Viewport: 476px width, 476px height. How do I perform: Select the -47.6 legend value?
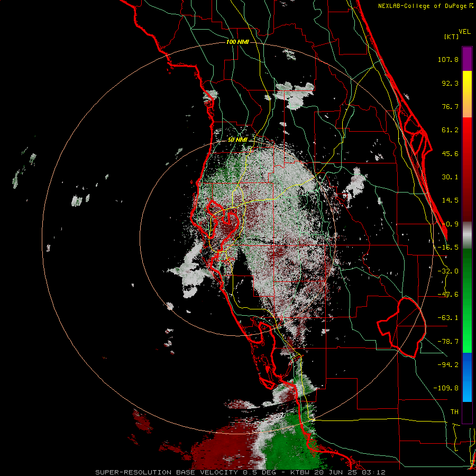pyautogui.click(x=448, y=295)
